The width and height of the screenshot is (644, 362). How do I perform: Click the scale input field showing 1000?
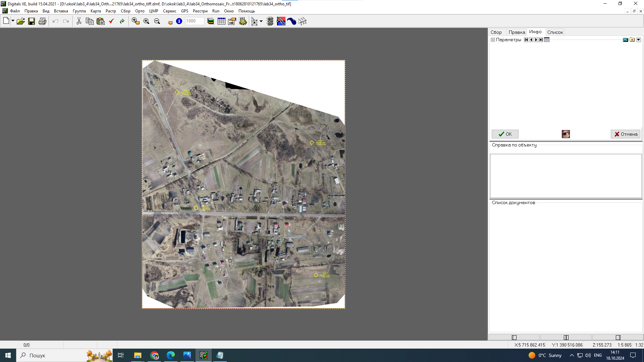click(195, 21)
